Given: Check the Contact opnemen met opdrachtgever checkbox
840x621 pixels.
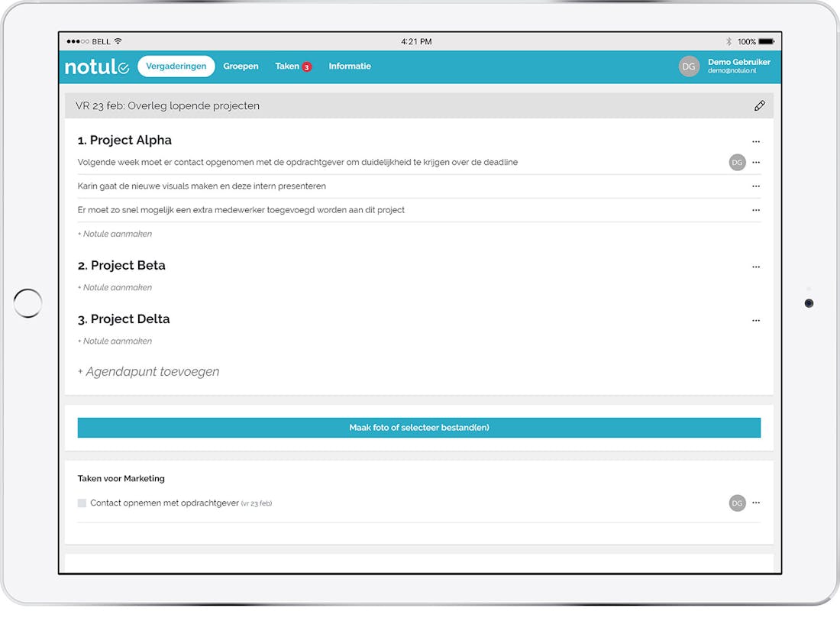Looking at the screenshot, I should (82, 503).
